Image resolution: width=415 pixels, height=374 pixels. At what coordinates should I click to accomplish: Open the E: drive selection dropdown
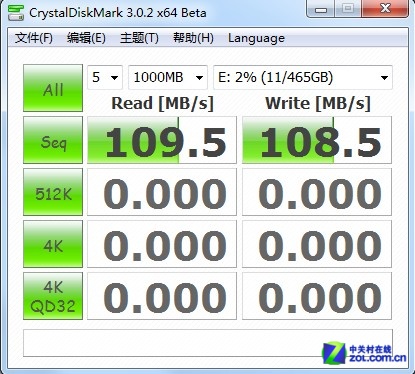[x=303, y=78]
